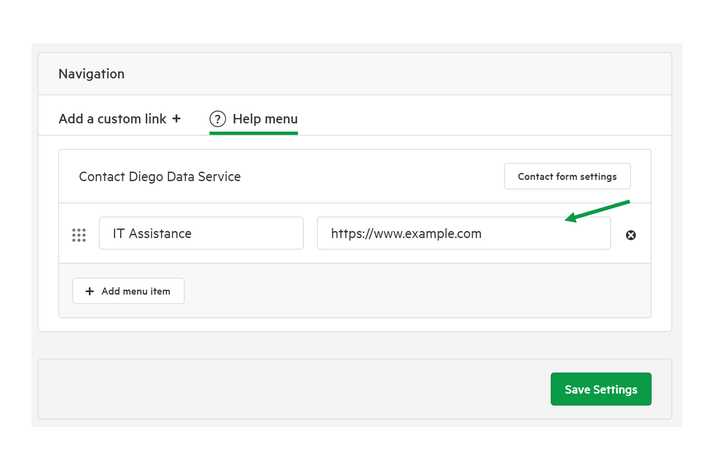720x464 pixels.
Task: Open the Add a custom link tab
Action: (x=119, y=119)
